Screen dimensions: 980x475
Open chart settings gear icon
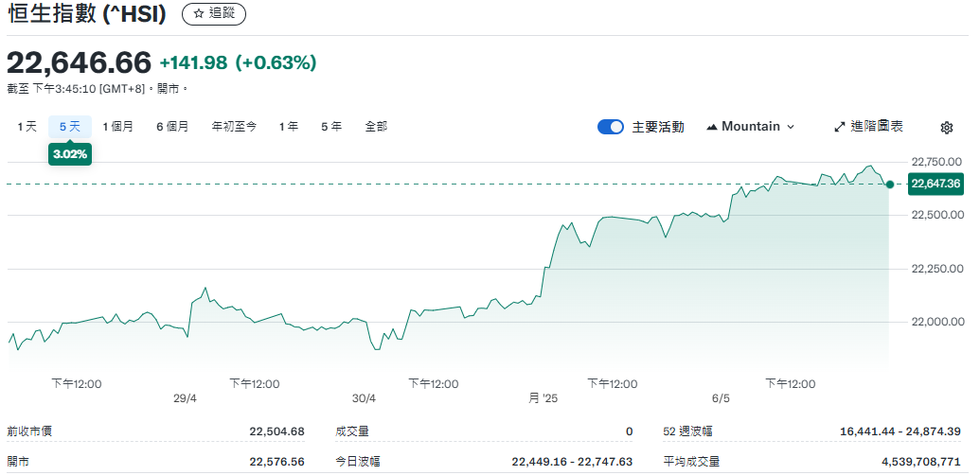click(x=946, y=128)
